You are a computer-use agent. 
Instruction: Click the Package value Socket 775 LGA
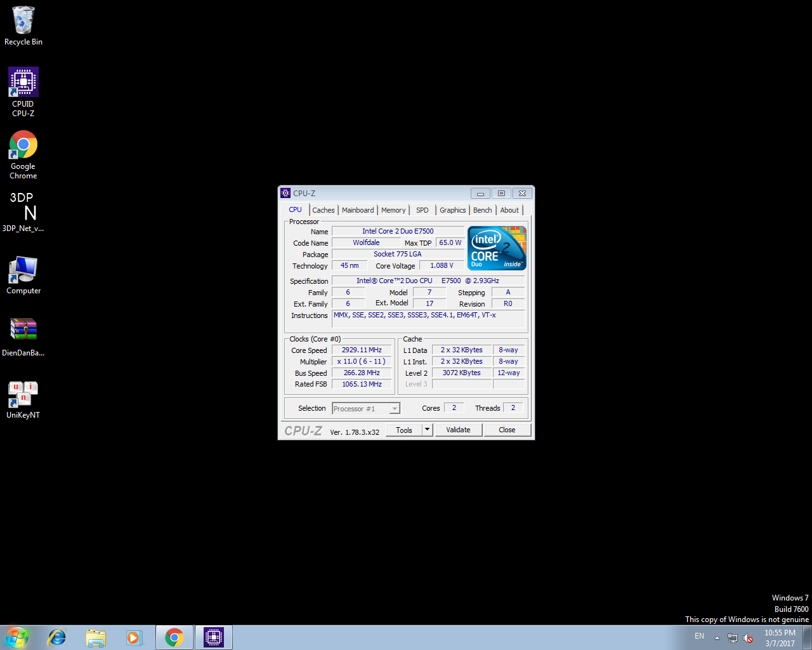pos(398,254)
